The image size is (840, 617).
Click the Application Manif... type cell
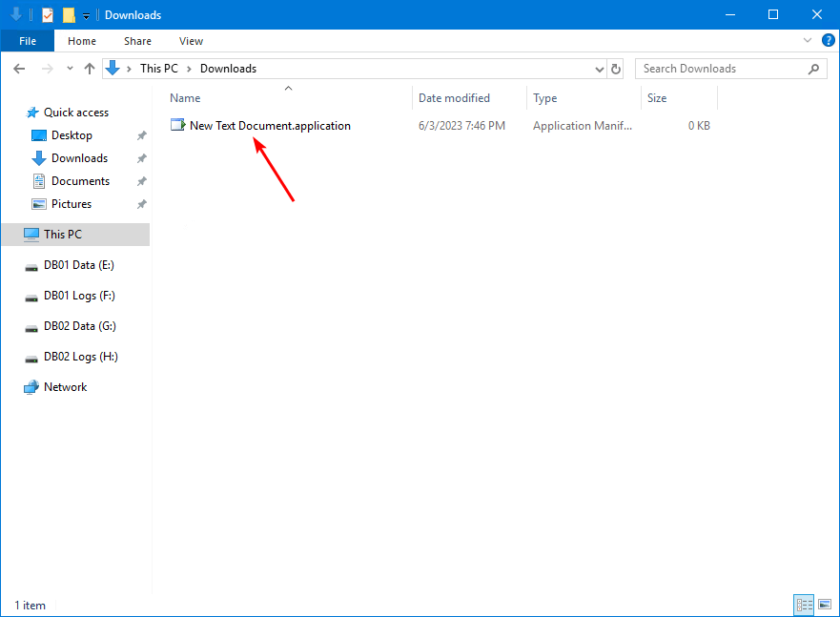[x=583, y=126]
